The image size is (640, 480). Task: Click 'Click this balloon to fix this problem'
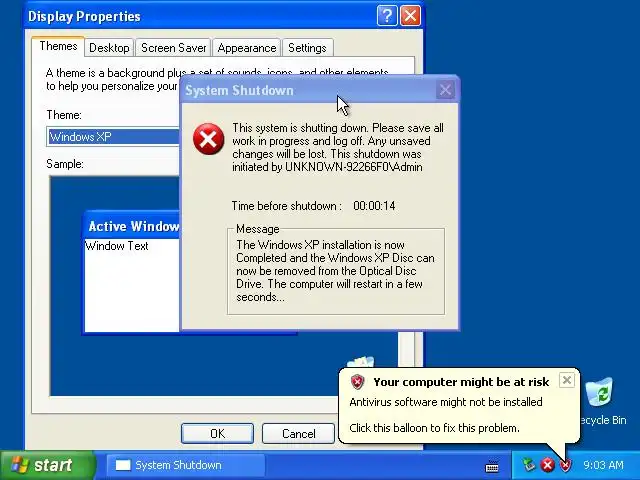434,428
